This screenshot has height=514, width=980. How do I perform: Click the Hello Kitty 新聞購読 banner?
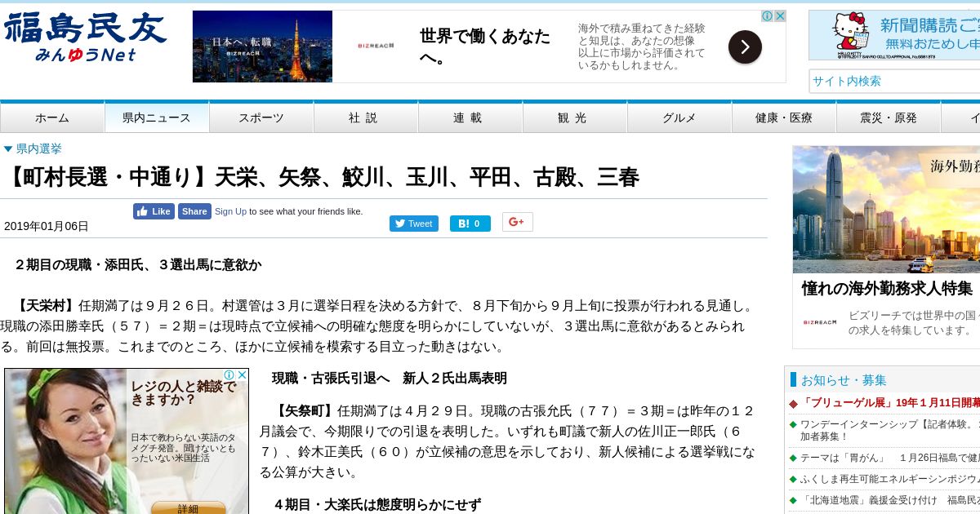coord(894,35)
